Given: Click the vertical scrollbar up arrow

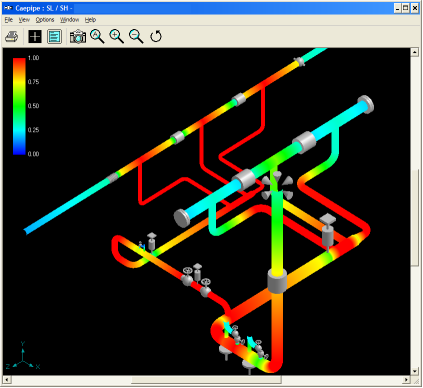Looking at the screenshot, I should tap(415, 52).
